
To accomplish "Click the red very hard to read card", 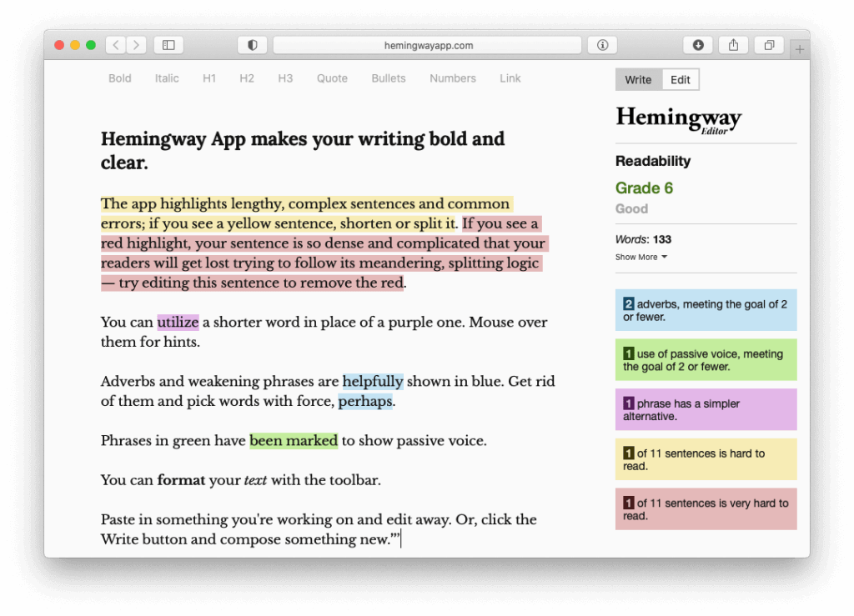I will point(706,508).
